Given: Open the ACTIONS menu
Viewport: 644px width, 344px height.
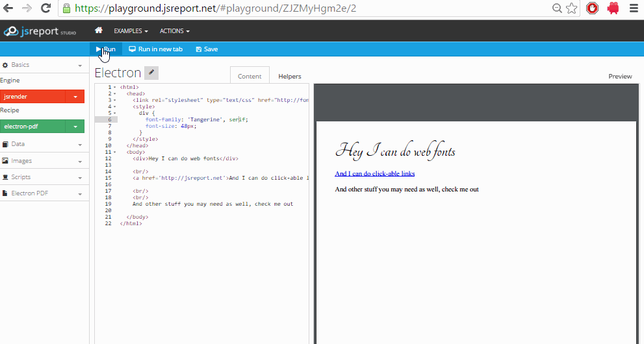Looking at the screenshot, I should (x=175, y=31).
